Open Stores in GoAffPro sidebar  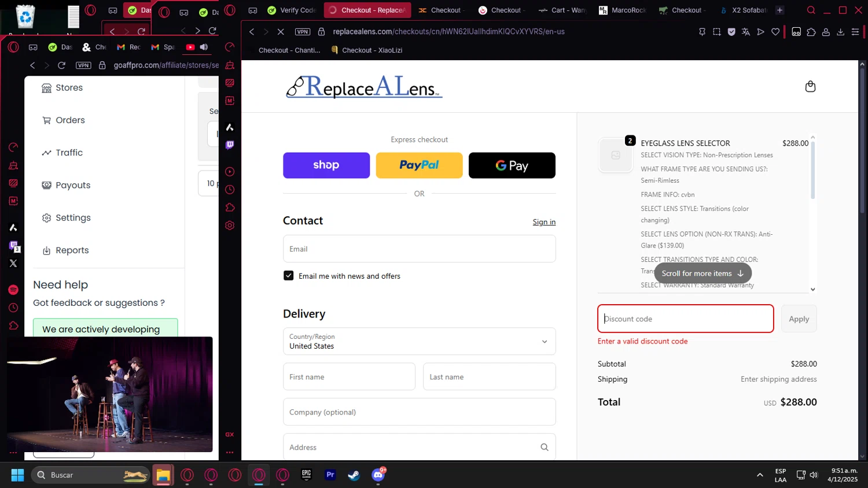62,88
